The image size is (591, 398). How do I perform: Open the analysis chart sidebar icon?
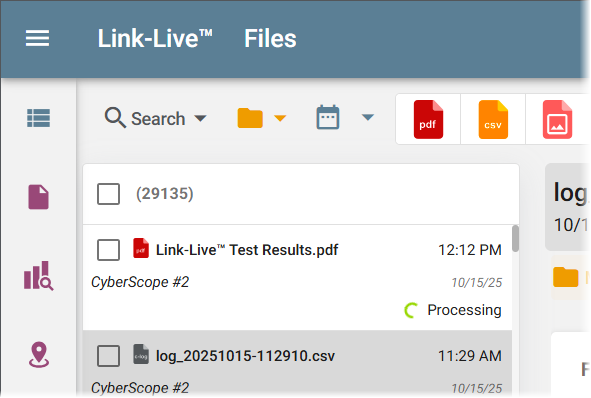pyautogui.click(x=38, y=276)
